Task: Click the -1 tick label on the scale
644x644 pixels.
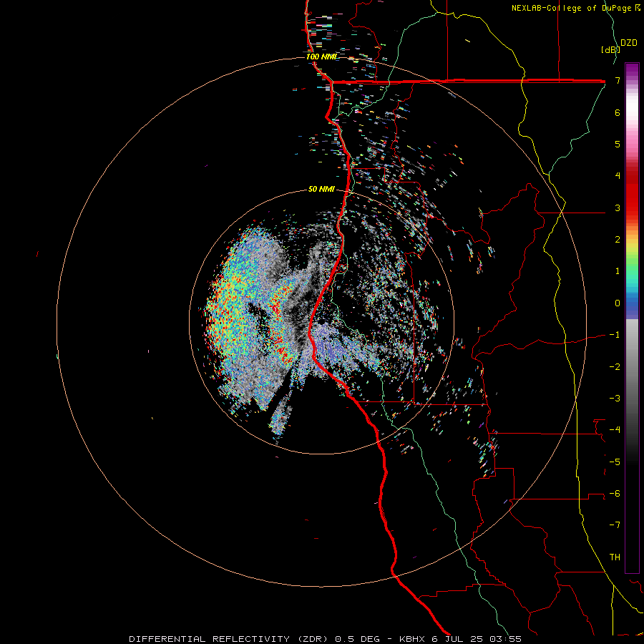Action: point(615,335)
